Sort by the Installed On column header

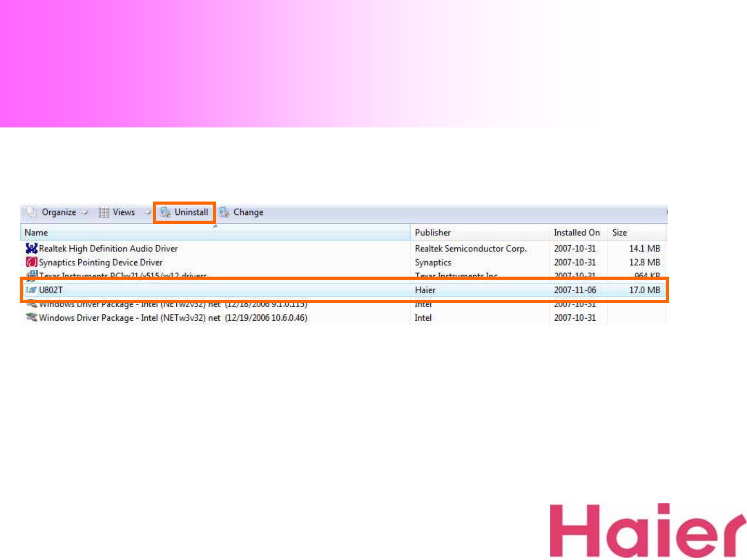[579, 233]
